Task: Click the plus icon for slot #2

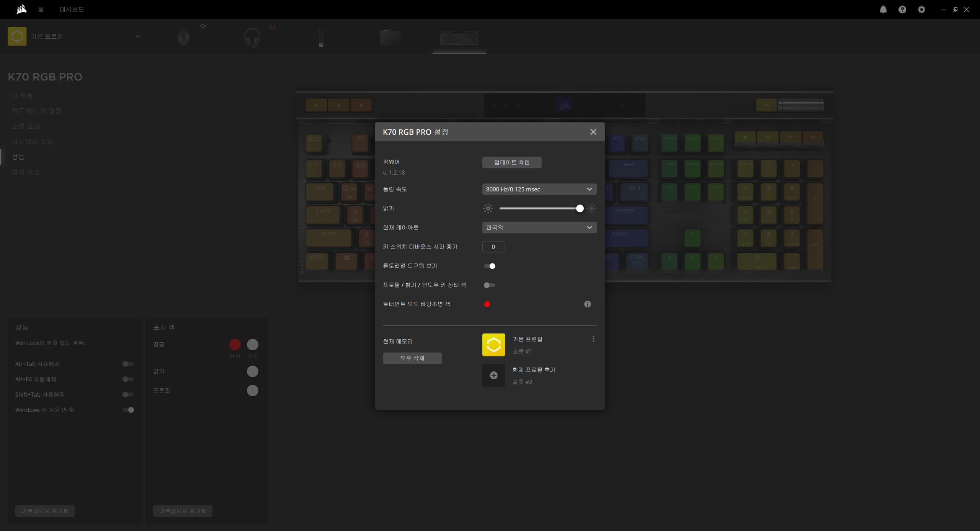Action: click(x=493, y=375)
